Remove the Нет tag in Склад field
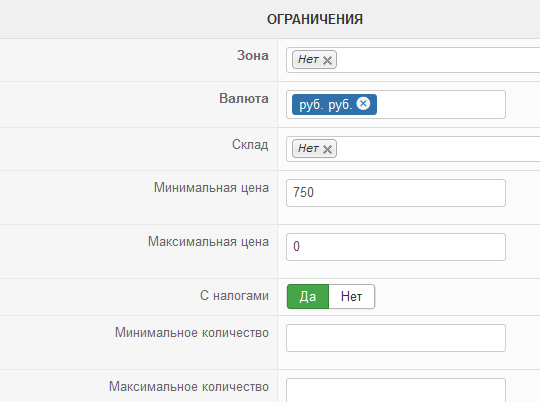The height and width of the screenshot is (402, 540). tap(327, 149)
